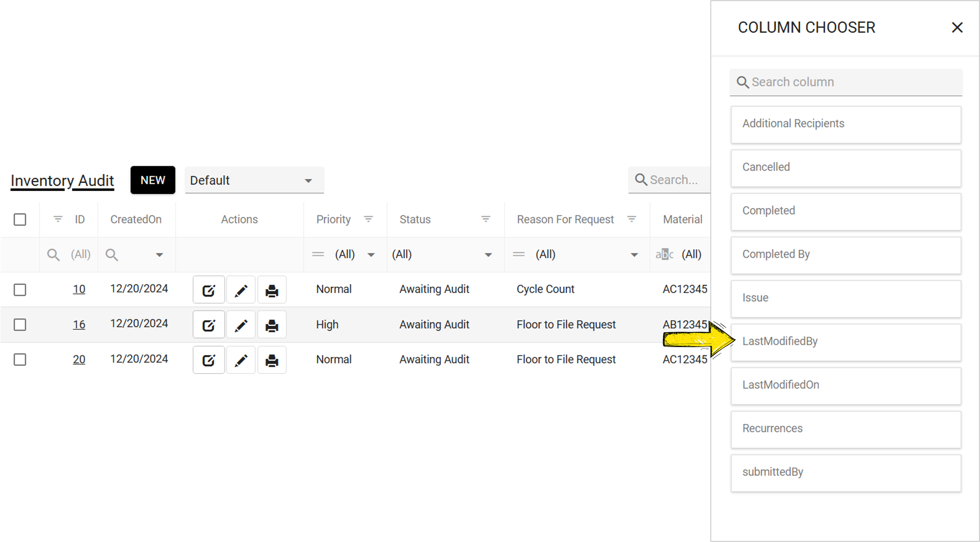Open the edit form icon for row 10
The image size is (980, 542).
pyautogui.click(x=209, y=290)
